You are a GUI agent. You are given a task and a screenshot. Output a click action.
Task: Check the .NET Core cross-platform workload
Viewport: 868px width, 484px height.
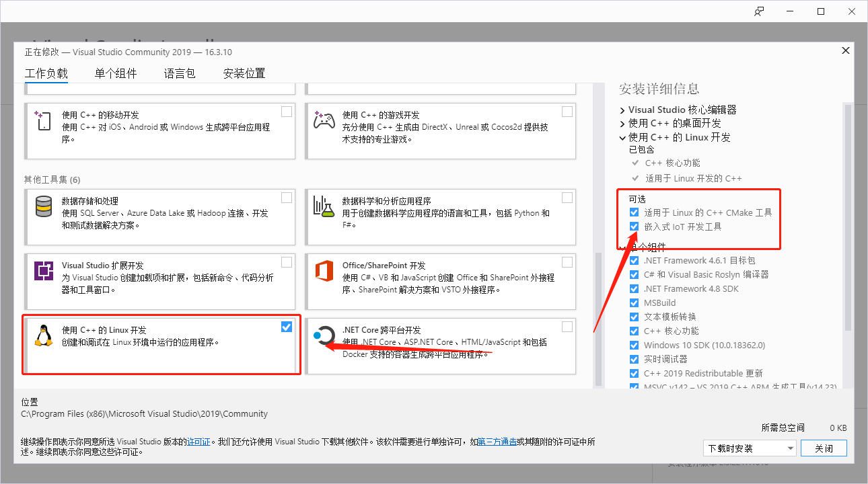(x=567, y=327)
